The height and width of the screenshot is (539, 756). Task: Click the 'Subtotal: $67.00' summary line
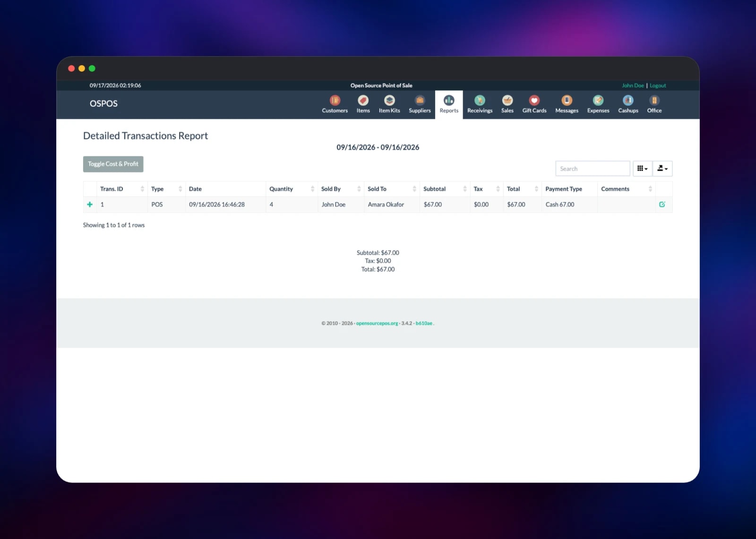[378, 253]
